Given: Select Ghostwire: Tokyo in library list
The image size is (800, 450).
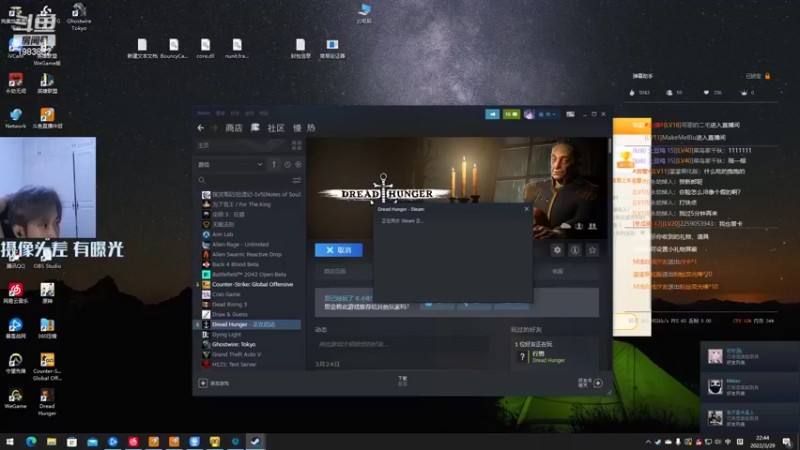Looking at the screenshot, I should 234,344.
